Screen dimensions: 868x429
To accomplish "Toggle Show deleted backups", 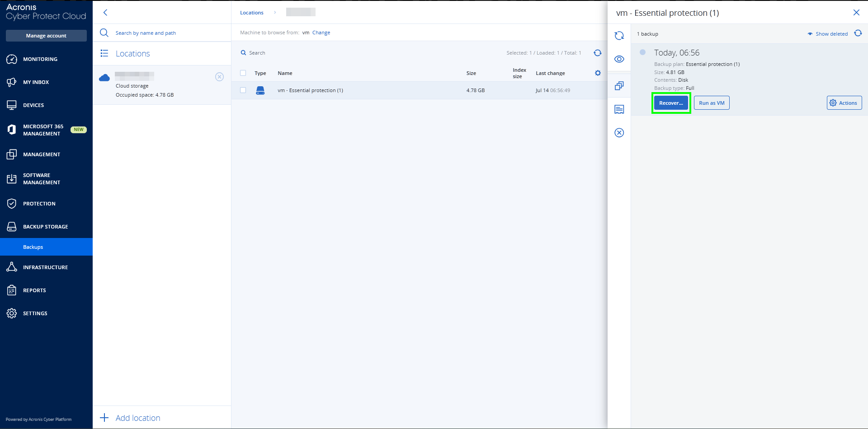I will pos(827,34).
